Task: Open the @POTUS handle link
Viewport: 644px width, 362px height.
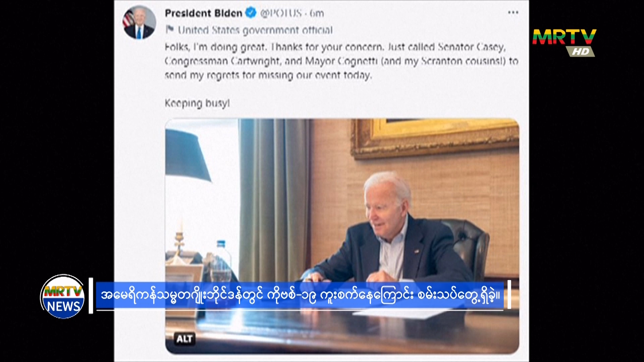Action: coord(281,13)
